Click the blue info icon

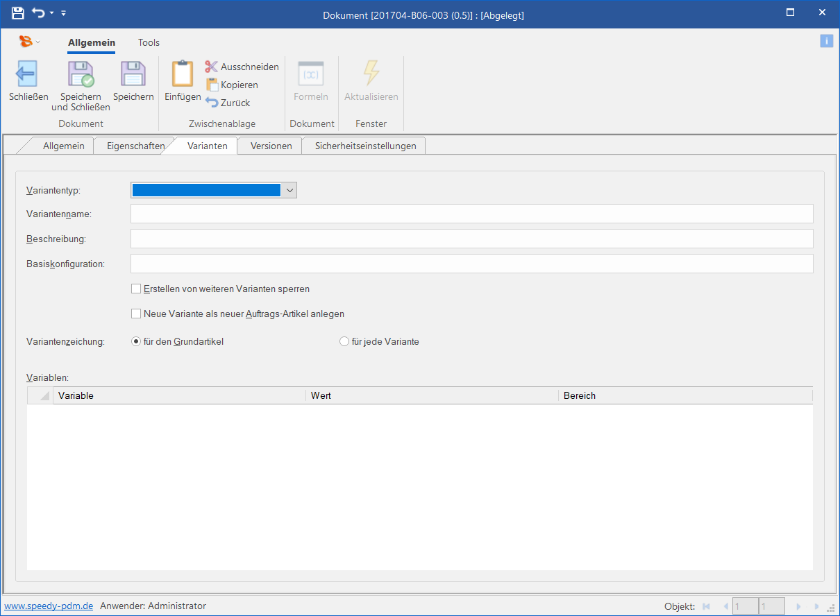[826, 41]
